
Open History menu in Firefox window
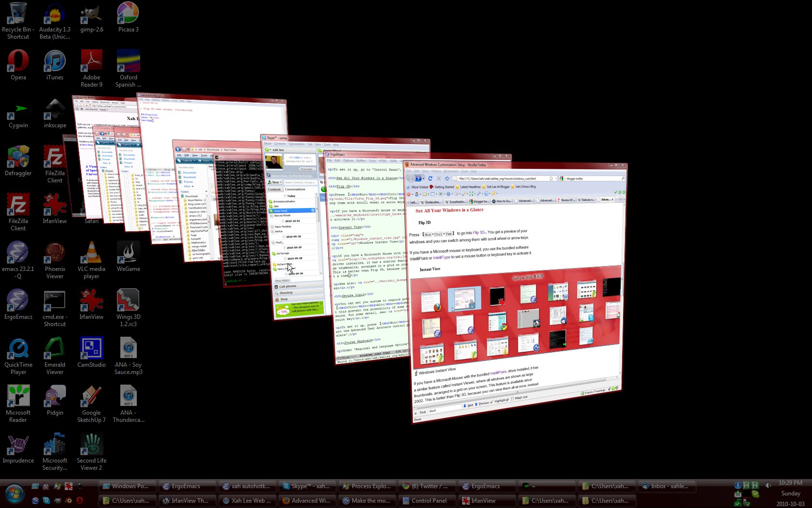(x=436, y=171)
